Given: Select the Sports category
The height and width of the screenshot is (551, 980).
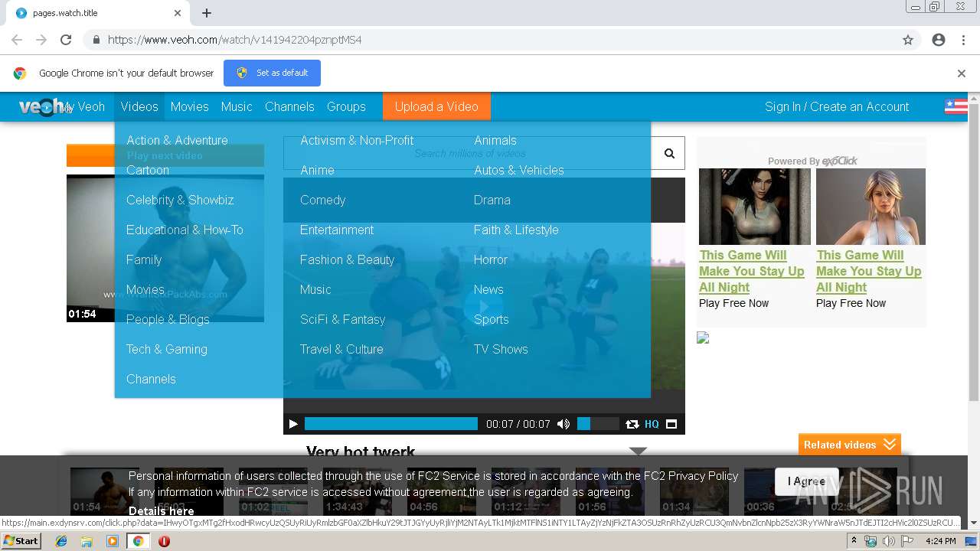Looking at the screenshot, I should pos(491,319).
